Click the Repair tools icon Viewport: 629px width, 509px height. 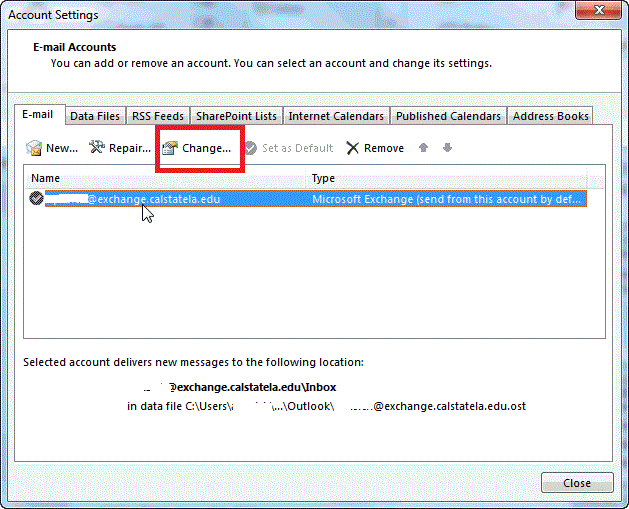(x=97, y=147)
